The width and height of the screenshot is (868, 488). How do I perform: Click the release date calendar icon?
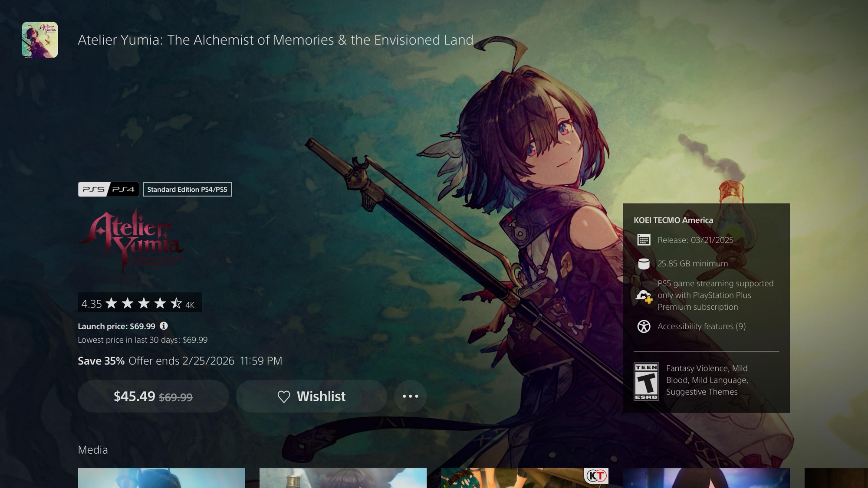pos(644,240)
